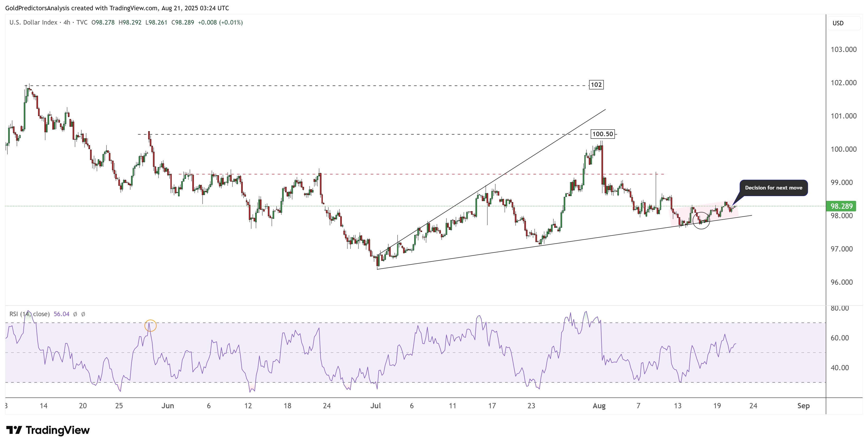Screen dimensions: 868x446
Task: Click the 12 date label on the time axis
Action: [x=248, y=406]
